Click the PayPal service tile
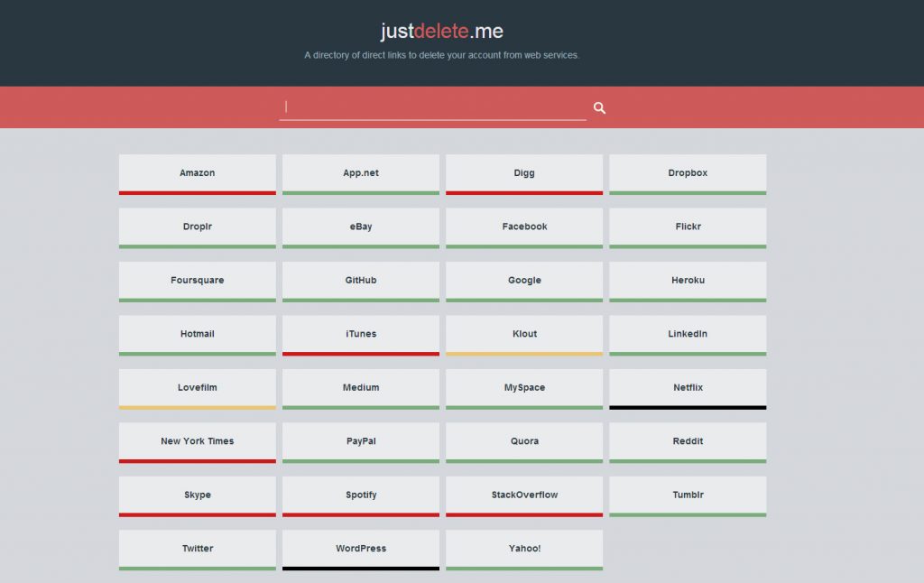Viewport: 924px width, 583px height. [361, 441]
